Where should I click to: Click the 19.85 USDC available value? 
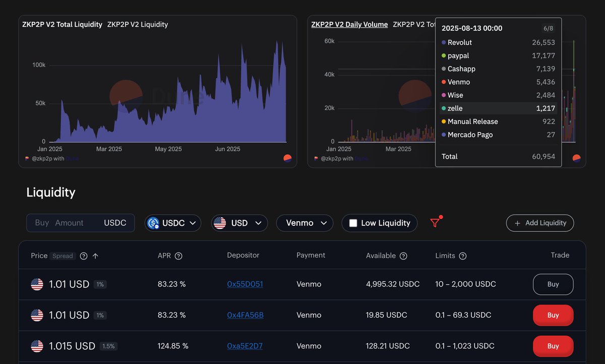tap(386, 315)
